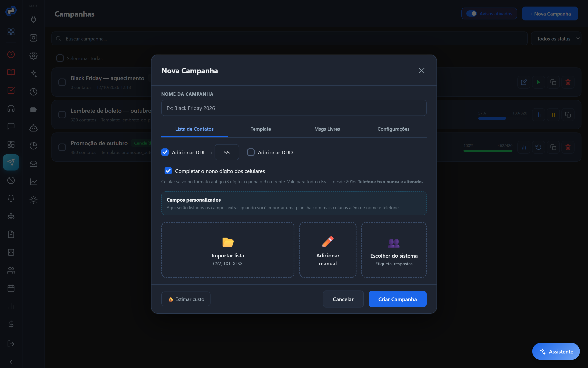The image size is (588, 368).
Task: Switch to the Lista de Contatos tab
Action: pyautogui.click(x=194, y=129)
